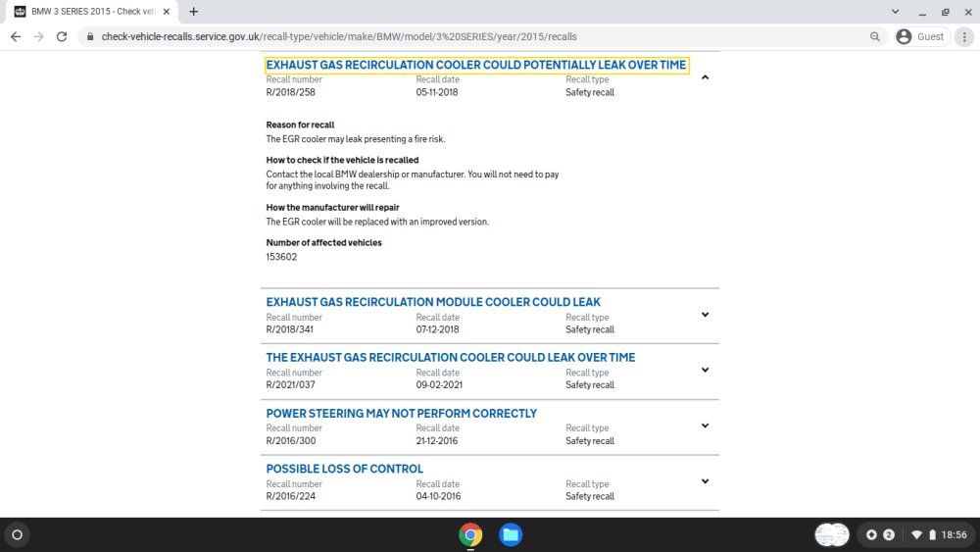This screenshot has height=552, width=980.
Task: Expand recall R/2016/224 chevron
Action: pos(705,481)
